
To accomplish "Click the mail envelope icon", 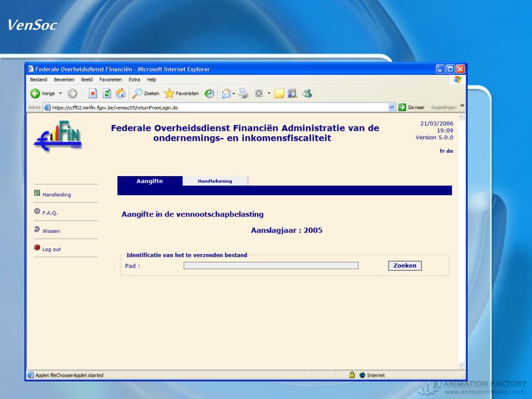I will 227,94.
